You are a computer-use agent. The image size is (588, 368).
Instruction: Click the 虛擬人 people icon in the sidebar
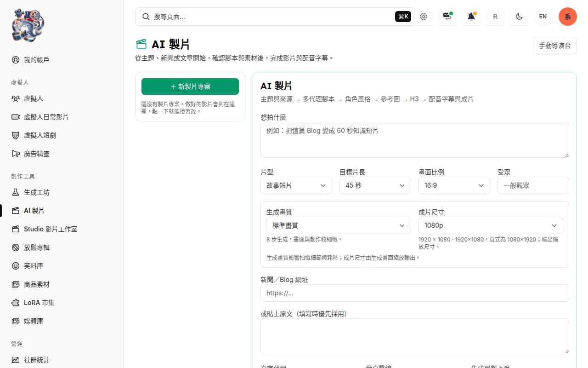(x=16, y=98)
